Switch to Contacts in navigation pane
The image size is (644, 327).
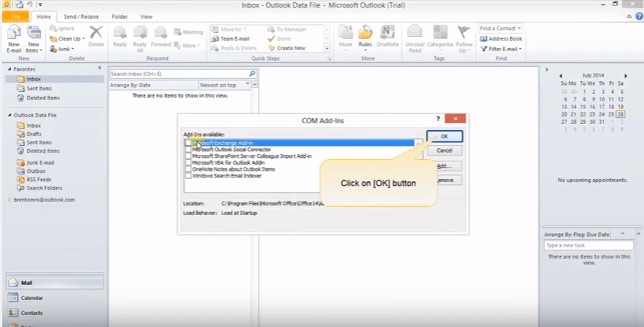(x=54, y=313)
